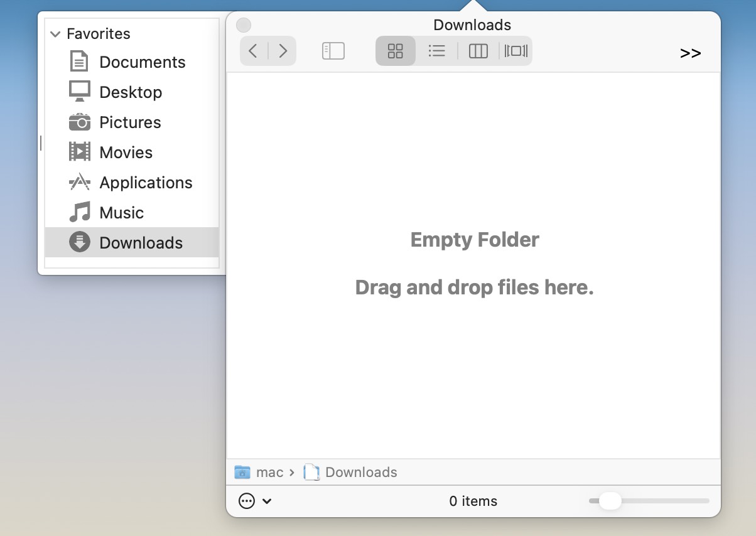The height and width of the screenshot is (536, 756).
Task: Select Downloads in the sidebar
Action: click(141, 243)
